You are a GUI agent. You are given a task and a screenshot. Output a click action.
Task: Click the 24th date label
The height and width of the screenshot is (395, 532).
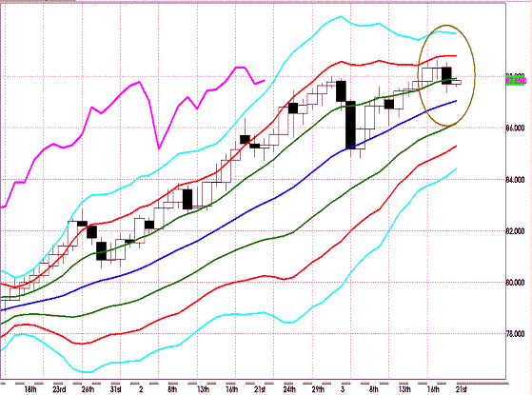click(289, 389)
